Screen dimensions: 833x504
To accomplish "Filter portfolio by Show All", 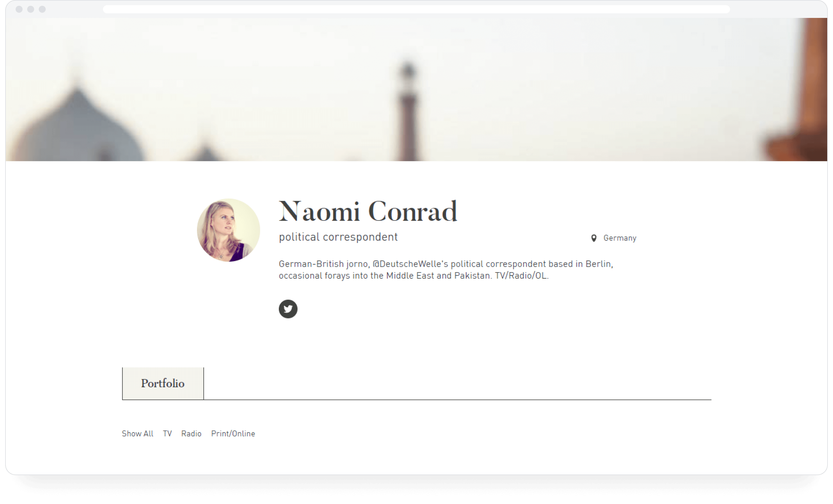I will [x=138, y=433].
